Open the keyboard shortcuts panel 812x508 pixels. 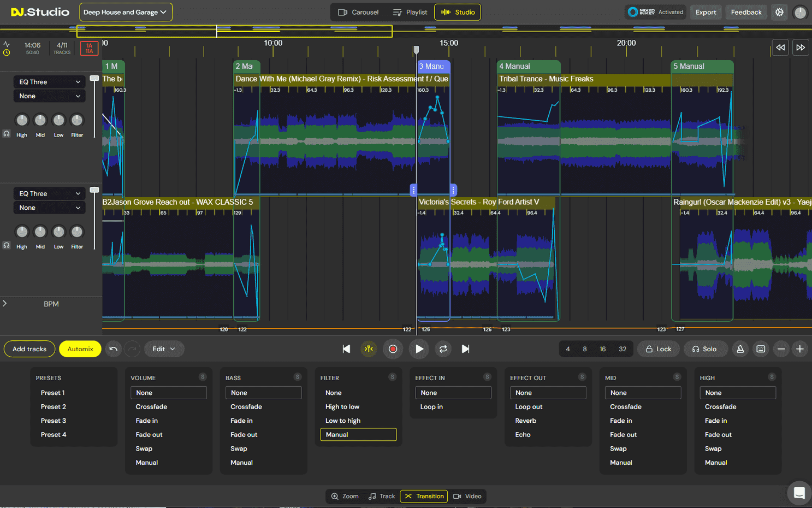point(761,348)
